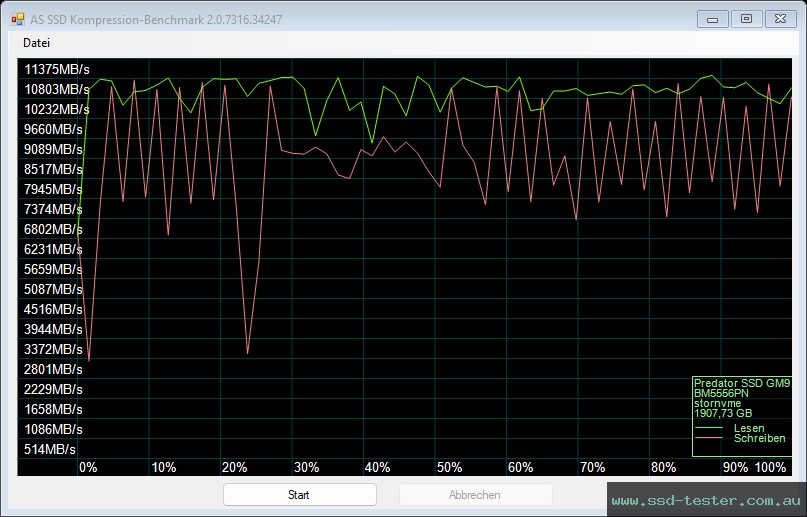This screenshot has width=807, height=517.
Task: Maximize the AS SSD benchmark window
Action: coord(746,20)
